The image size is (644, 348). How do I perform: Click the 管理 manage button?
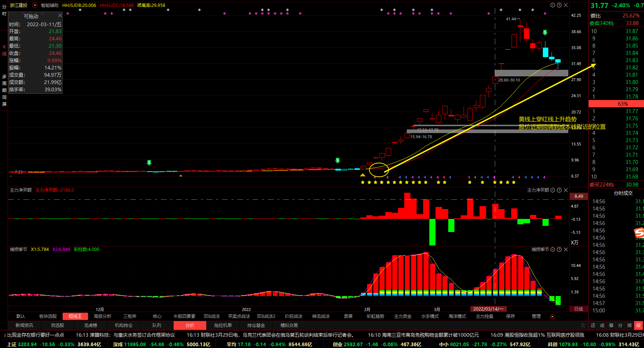[x=536, y=316]
